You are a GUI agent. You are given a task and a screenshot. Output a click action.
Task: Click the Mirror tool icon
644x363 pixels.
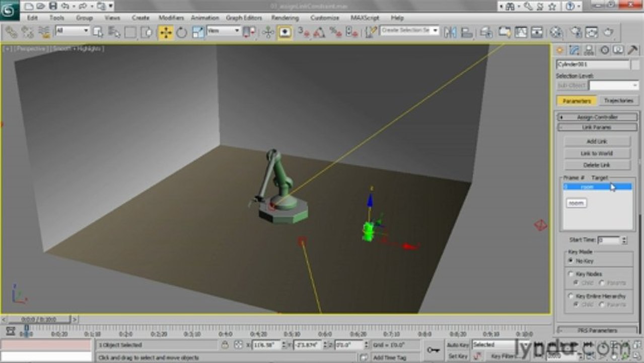pyautogui.click(x=450, y=32)
